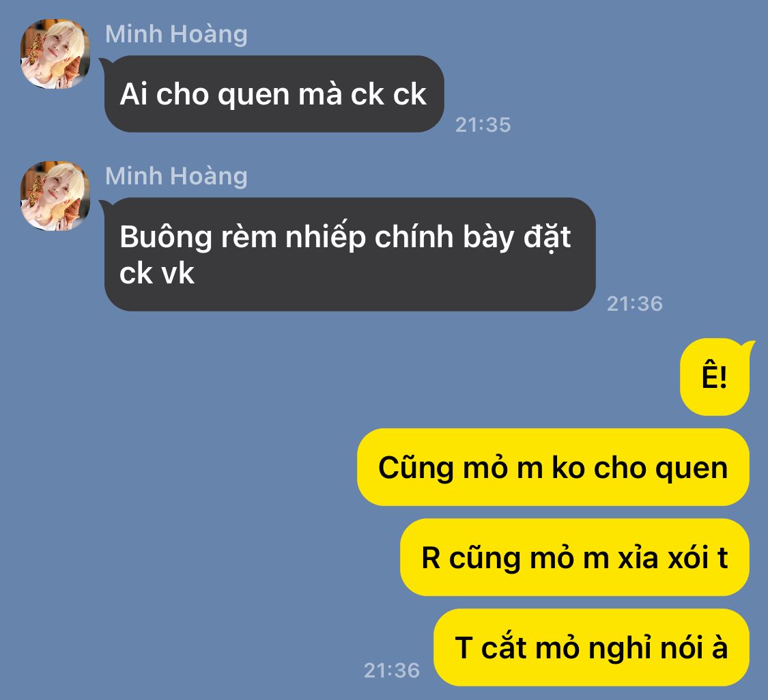
Task: Select the 'Buông rèm nhiếp chính' message bubble
Action: click(350, 254)
